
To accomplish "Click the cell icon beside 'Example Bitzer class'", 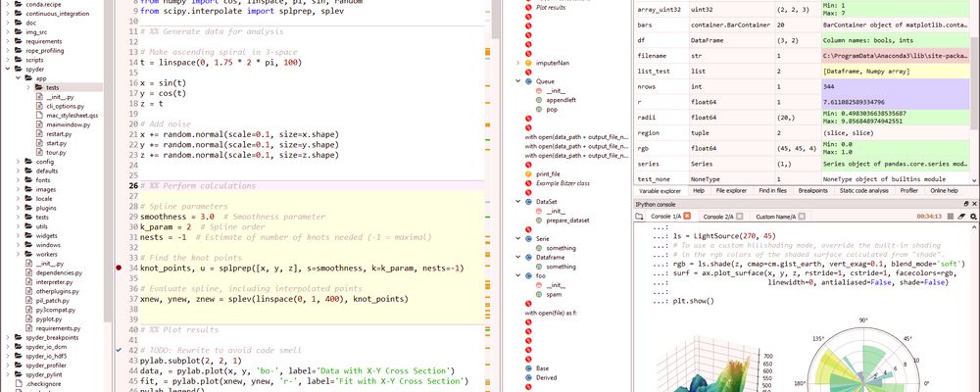I will tap(529, 183).
